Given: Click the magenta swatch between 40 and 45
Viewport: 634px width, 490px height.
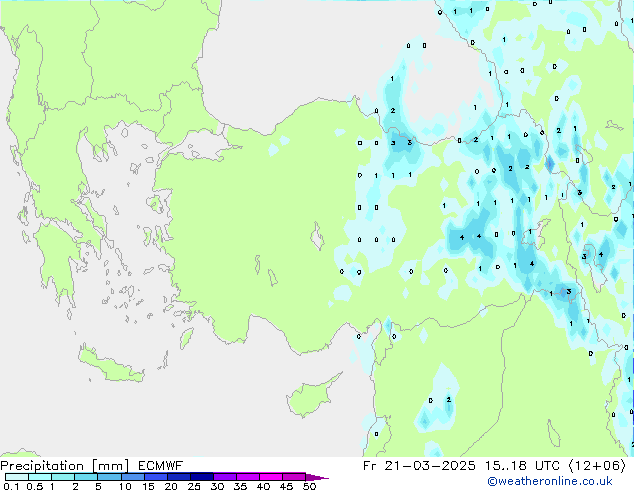Looking at the screenshot, I should (271, 477).
